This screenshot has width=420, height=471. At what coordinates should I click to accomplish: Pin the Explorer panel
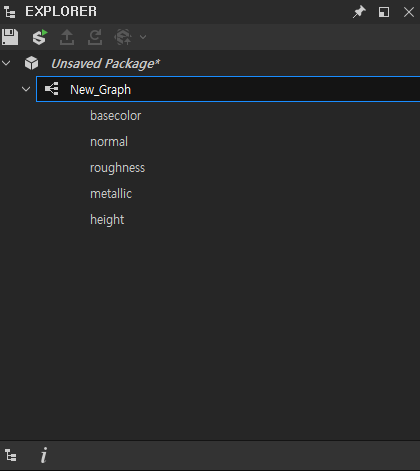(359, 12)
